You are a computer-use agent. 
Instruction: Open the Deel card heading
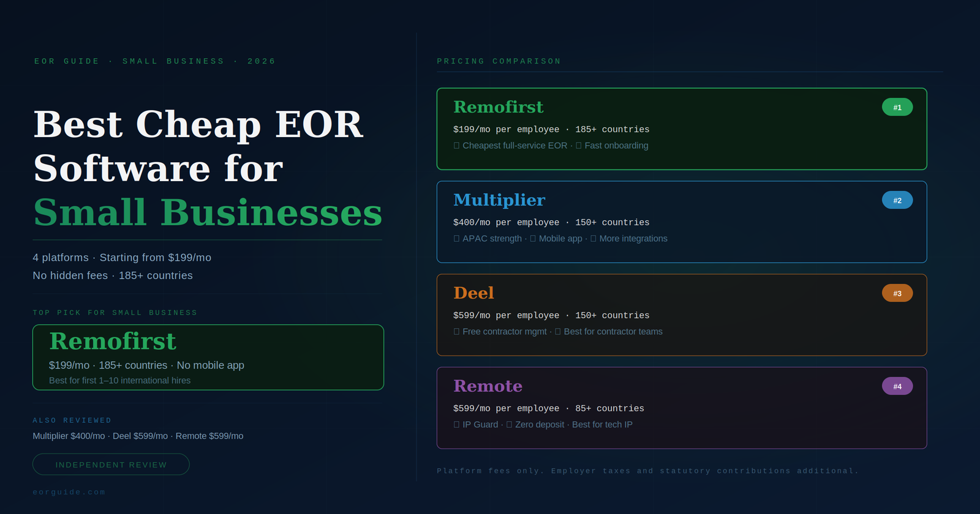click(473, 293)
